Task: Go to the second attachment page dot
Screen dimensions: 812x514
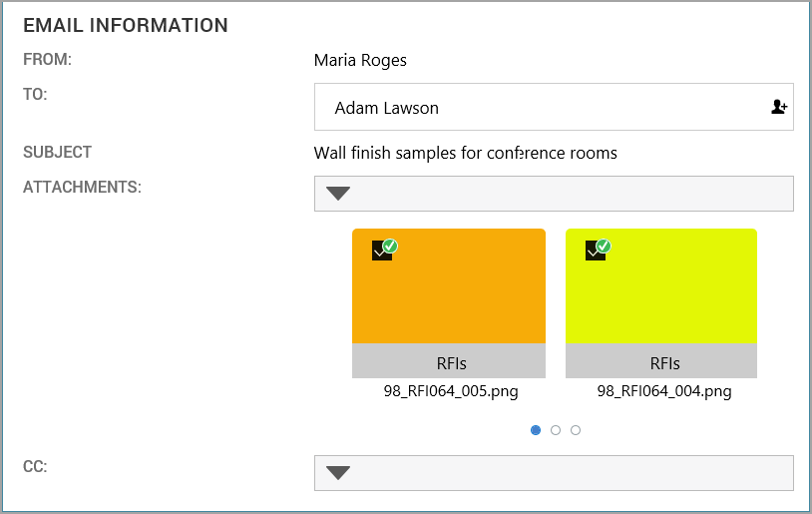Action: pos(556,430)
